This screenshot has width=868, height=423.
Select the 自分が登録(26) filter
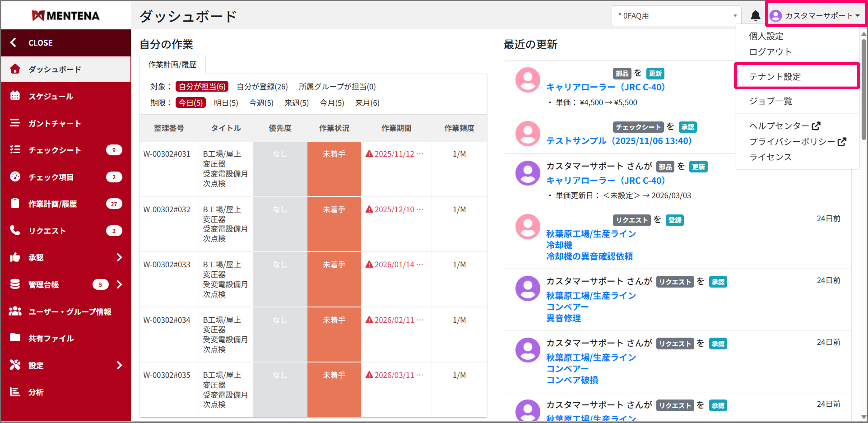(x=262, y=87)
